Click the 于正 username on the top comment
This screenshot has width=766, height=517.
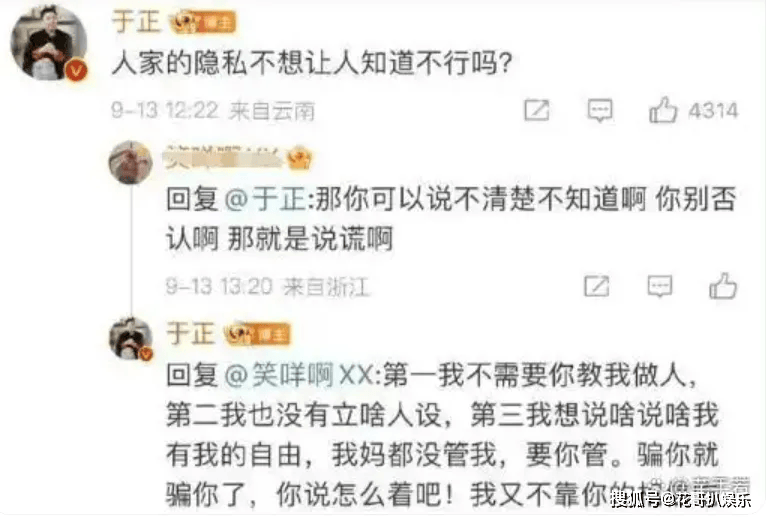tap(136, 22)
